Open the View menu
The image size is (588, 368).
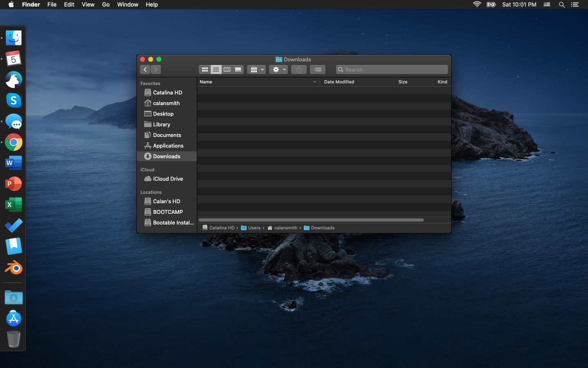pos(88,4)
